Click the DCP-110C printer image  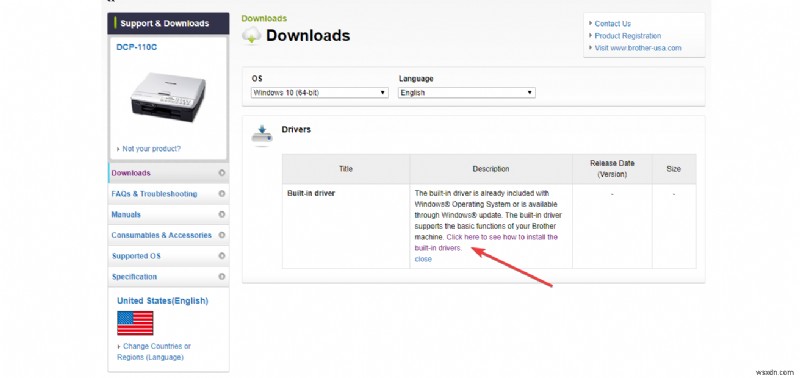pos(168,96)
